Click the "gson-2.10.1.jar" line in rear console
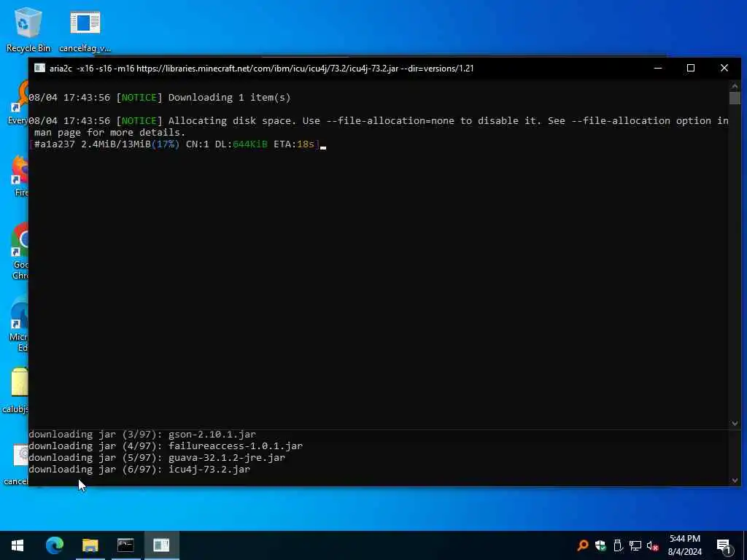 point(142,435)
